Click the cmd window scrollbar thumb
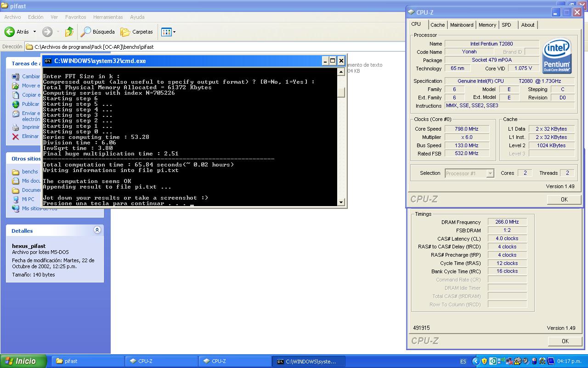 (x=341, y=92)
